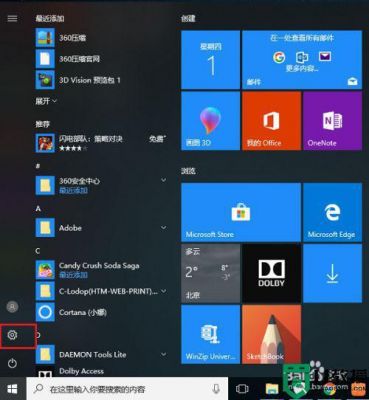
Task: Open the Settings gear icon
Action: click(x=12, y=335)
